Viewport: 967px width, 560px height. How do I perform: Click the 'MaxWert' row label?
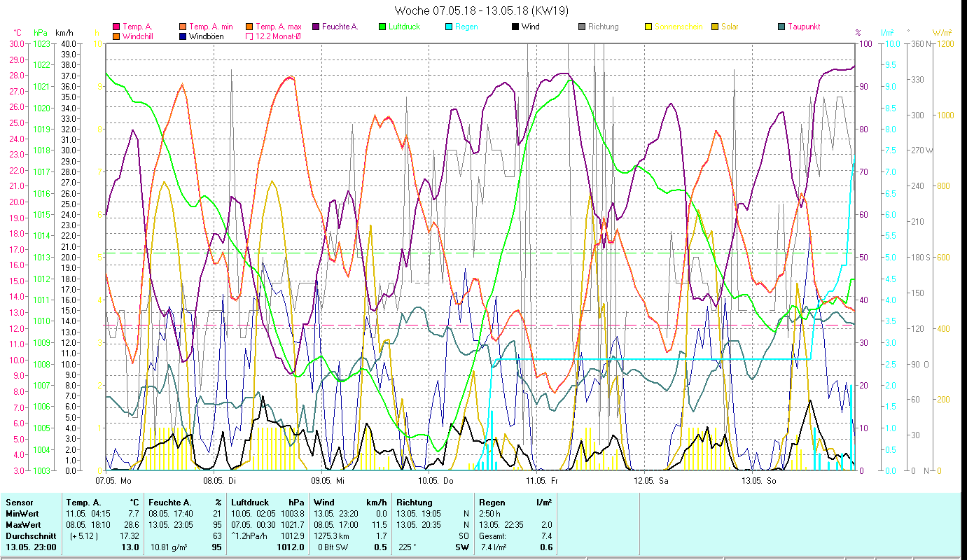[24, 525]
